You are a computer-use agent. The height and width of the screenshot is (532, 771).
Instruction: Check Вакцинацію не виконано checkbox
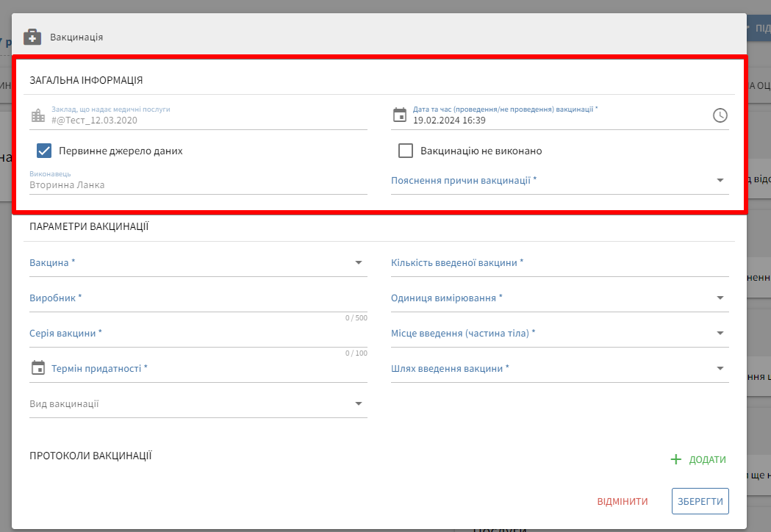(x=406, y=151)
